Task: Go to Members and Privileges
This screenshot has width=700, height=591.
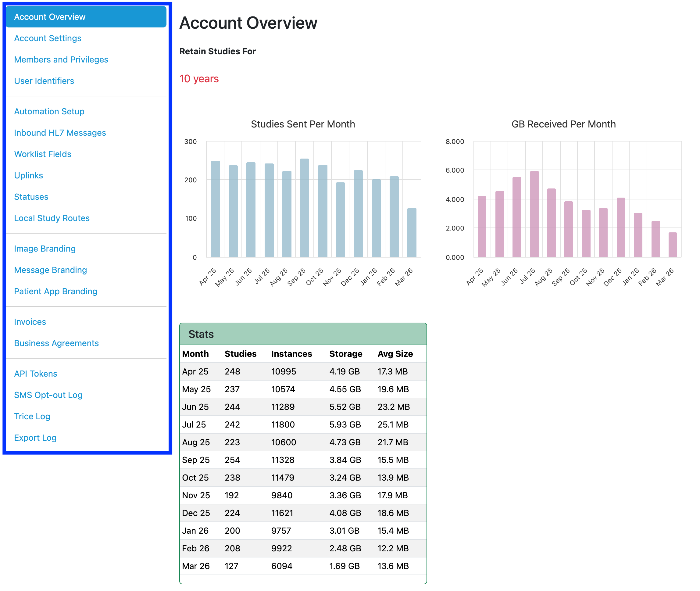Action: coord(61,60)
